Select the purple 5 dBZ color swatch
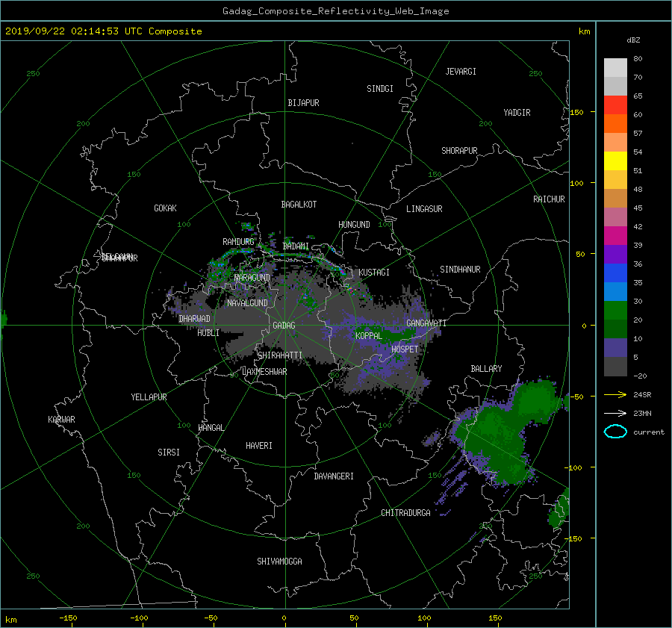Image resolution: width=672 pixels, height=628 pixels. tap(615, 348)
